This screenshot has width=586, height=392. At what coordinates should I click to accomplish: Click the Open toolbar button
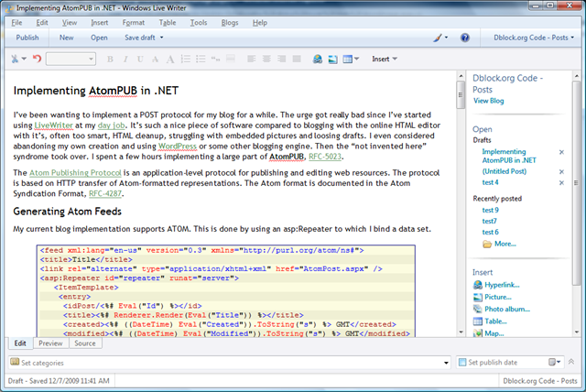[x=99, y=38]
